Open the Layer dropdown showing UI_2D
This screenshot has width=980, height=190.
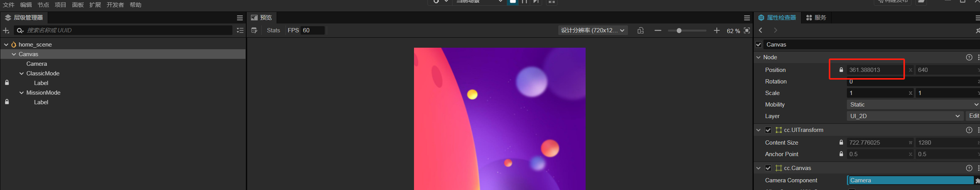(905, 116)
